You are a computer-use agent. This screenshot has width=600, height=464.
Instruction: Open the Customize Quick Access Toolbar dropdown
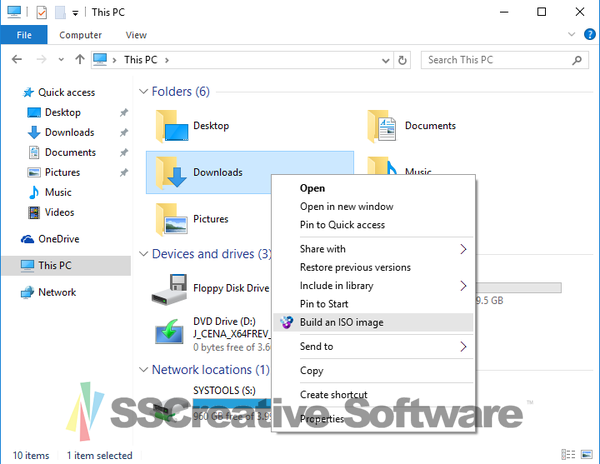click(75, 13)
